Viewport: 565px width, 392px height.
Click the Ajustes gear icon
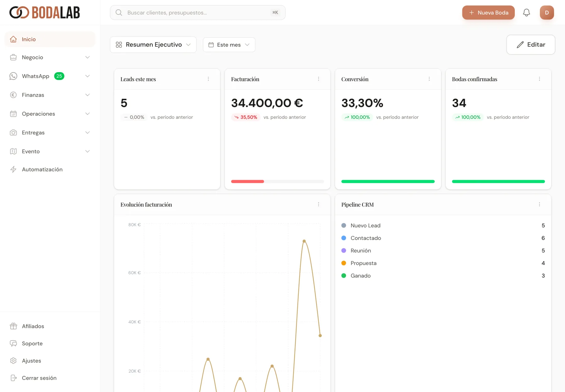coord(13,361)
